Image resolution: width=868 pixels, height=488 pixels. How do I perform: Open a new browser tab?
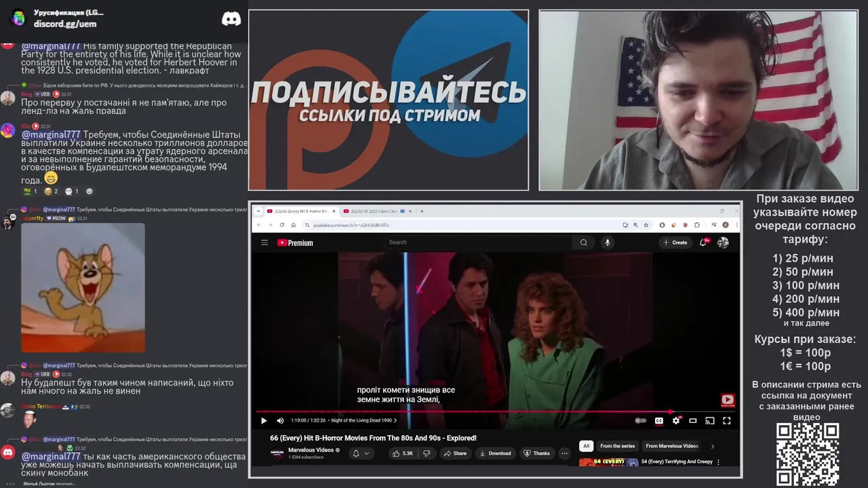pyautogui.click(x=422, y=211)
